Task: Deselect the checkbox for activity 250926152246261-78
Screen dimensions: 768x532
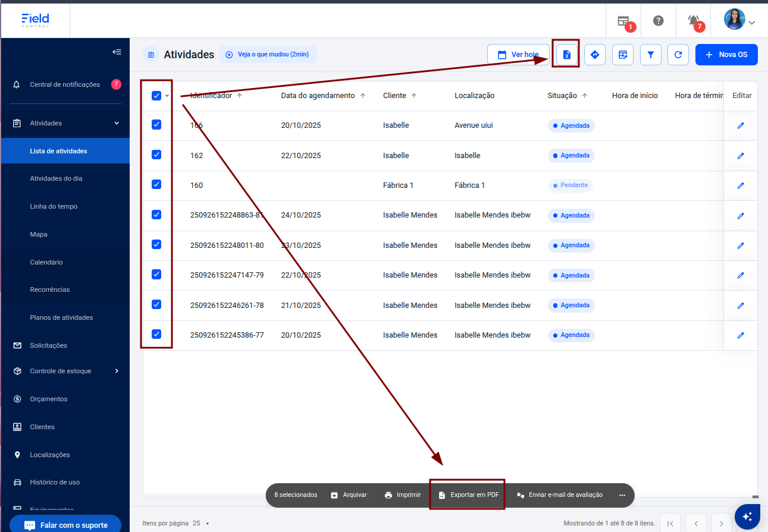Action: pyautogui.click(x=156, y=304)
